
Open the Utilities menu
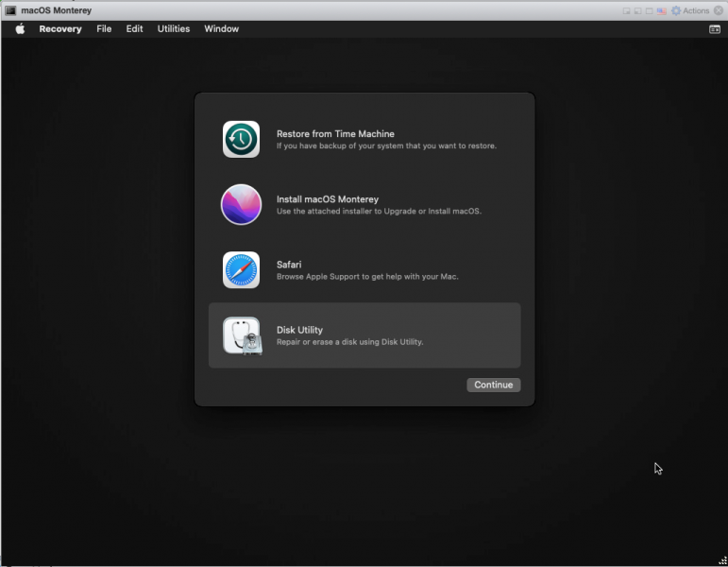point(174,29)
